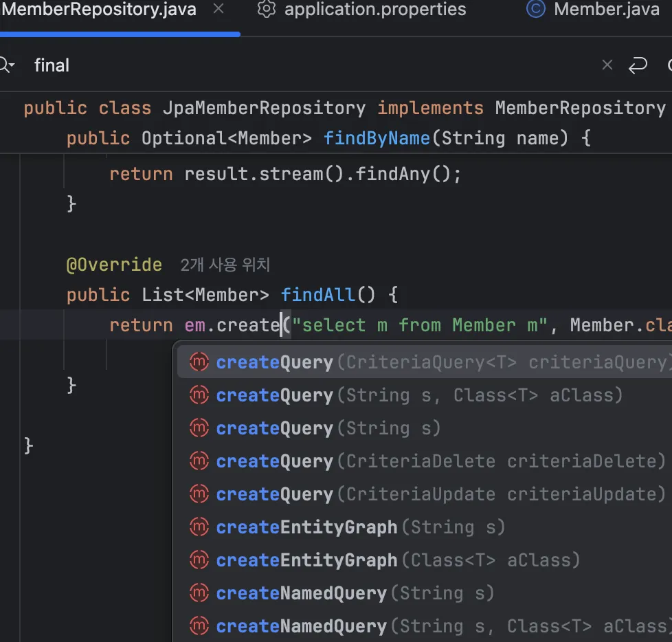This screenshot has width=672, height=642.
Task: Close the MemberRepository.java tab
Action: (219, 8)
